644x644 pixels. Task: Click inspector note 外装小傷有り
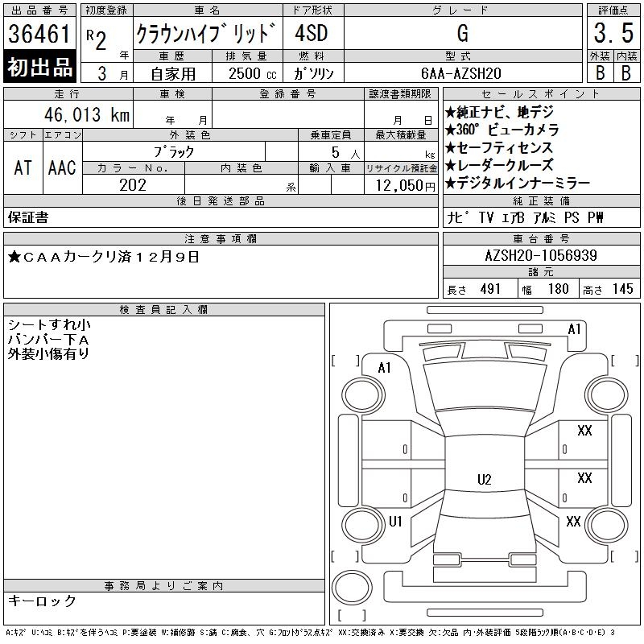coord(48,353)
